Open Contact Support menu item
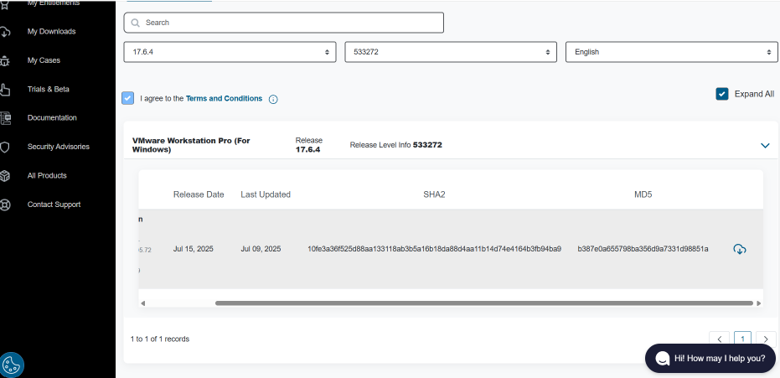 54,204
